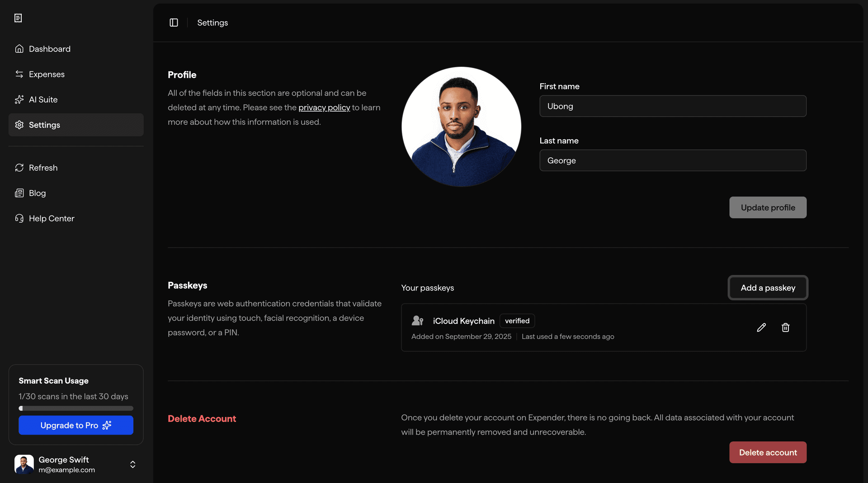Open the George Swift account menu avatar
Image resolution: width=868 pixels, height=483 pixels.
pyautogui.click(x=24, y=464)
